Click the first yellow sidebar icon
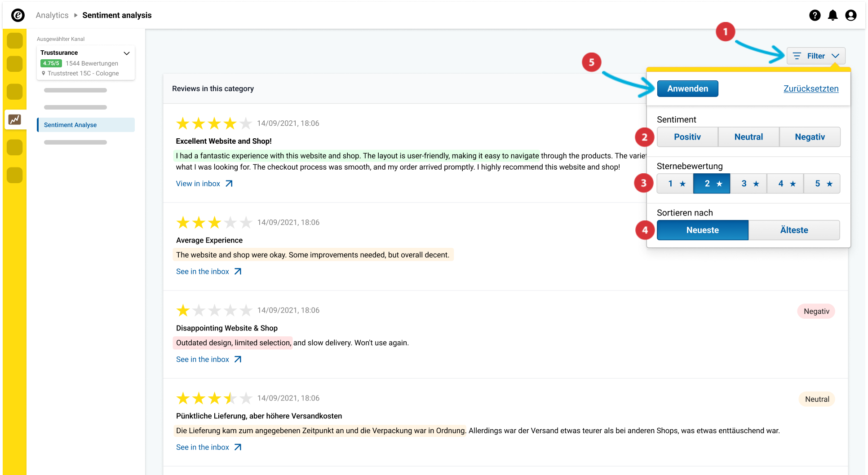This screenshot has height=475, width=868. point(15,41)
